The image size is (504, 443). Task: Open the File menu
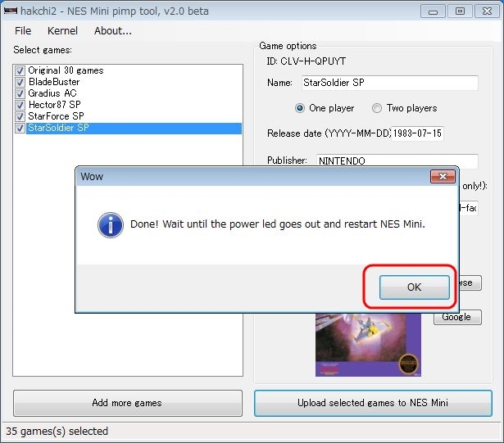pyautogui.click(x=23, y=31)
